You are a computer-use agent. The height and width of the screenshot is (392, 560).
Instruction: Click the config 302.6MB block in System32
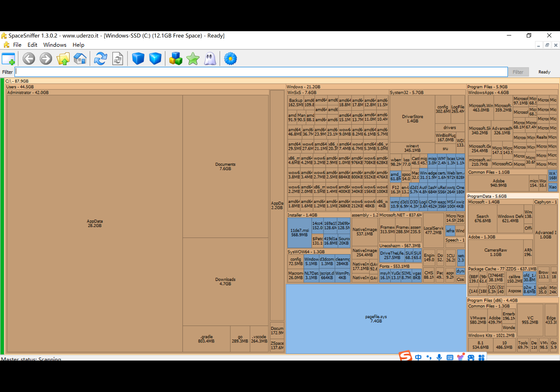point(443,109)
